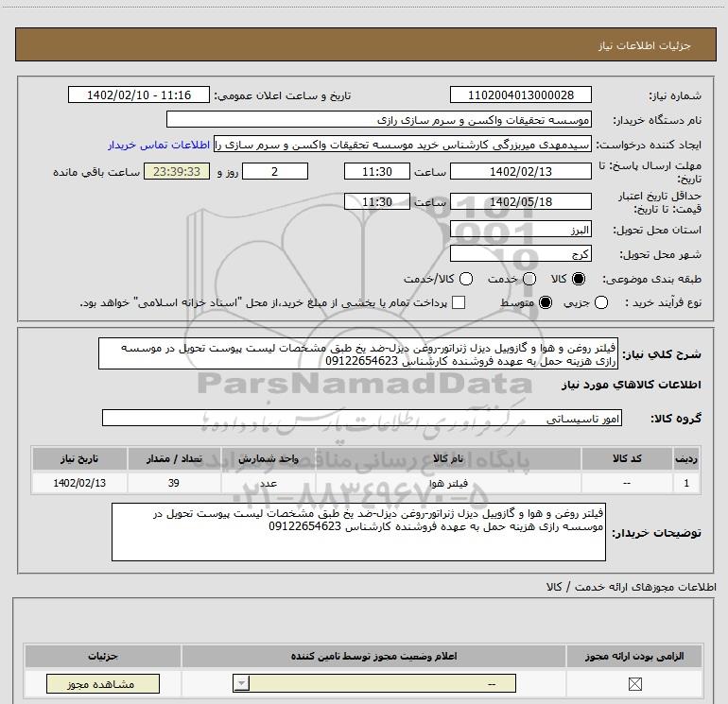Click the ردیف column header
728x704 pixels.
686,458
